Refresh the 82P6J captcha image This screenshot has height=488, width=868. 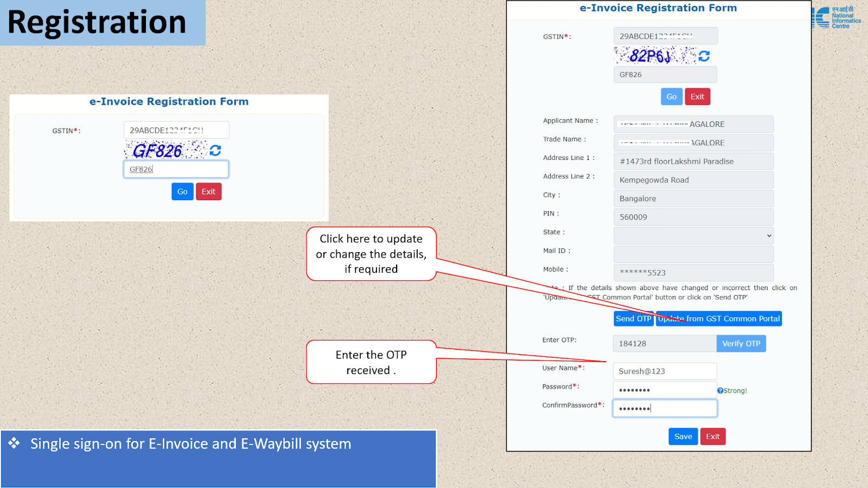pos(704,56)
